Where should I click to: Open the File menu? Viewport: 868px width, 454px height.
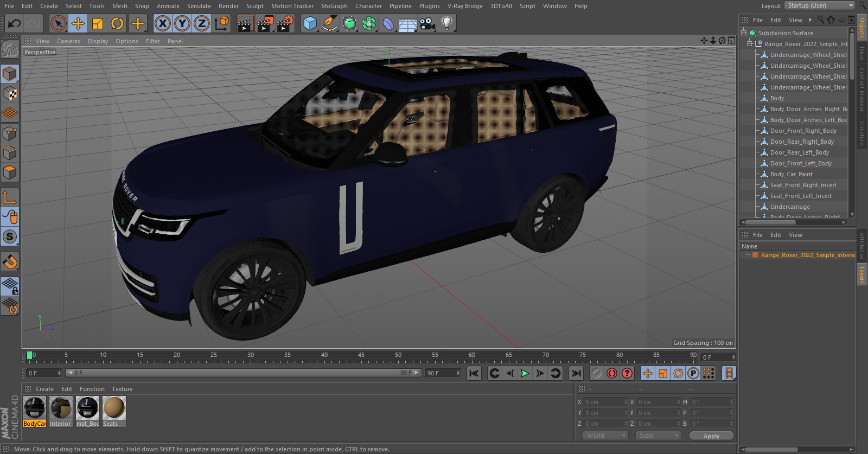pos(9,6)
